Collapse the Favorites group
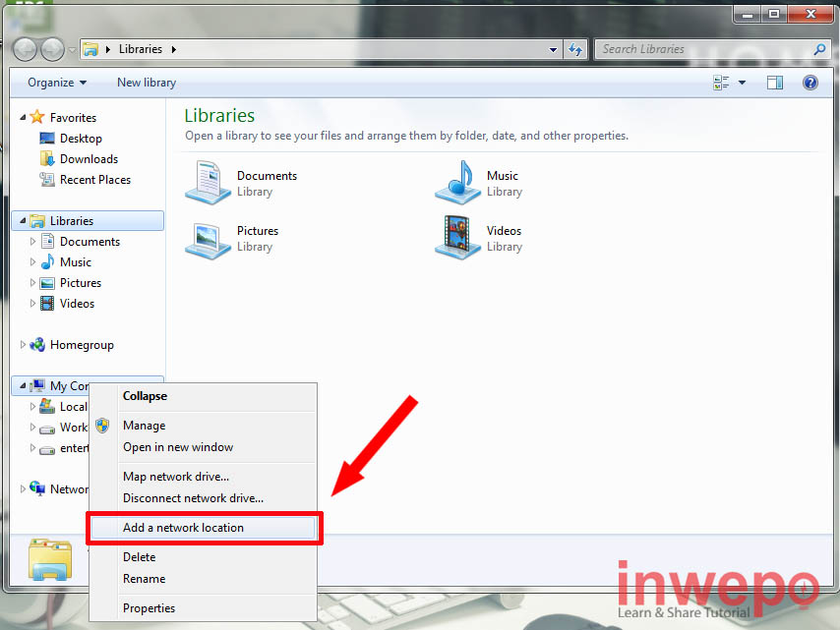 click(x=23, y=117)
